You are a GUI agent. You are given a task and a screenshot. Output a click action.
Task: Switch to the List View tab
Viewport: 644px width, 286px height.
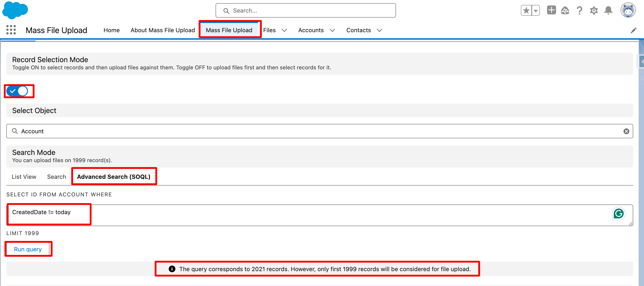pyautogui.click(x=24, y=177)
